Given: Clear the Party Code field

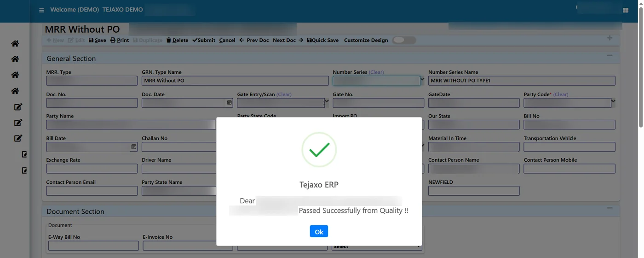Looking at the screenshot, I should (561, 94).
